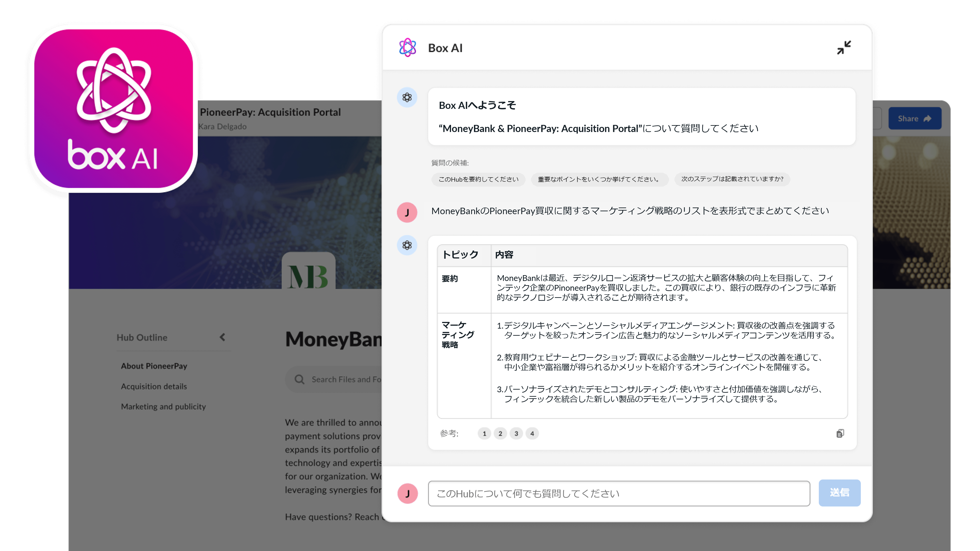Image resolution: width=980 pixels, height=551 pixels.
Task: Click reference citation number 3
Action: tap(516, 433)
